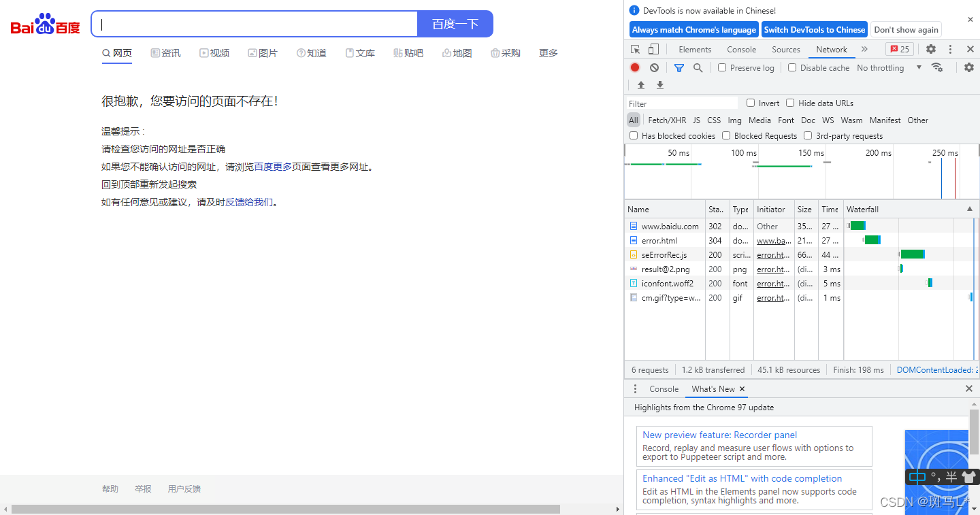The image size is (980, 515).
Task: Open the 视频 video category
Action: pyautogui.click(x=214, y=53)
